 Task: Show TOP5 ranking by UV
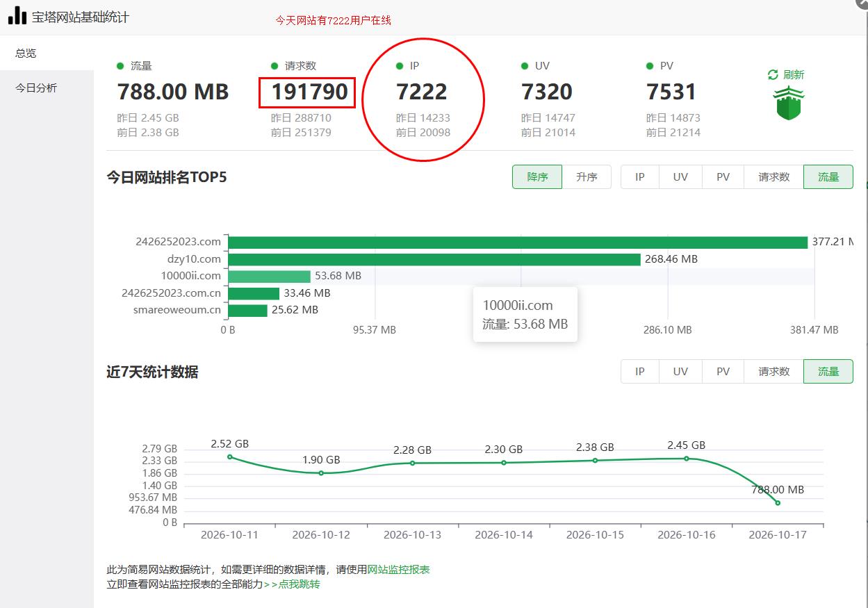(x=680, y=177)
